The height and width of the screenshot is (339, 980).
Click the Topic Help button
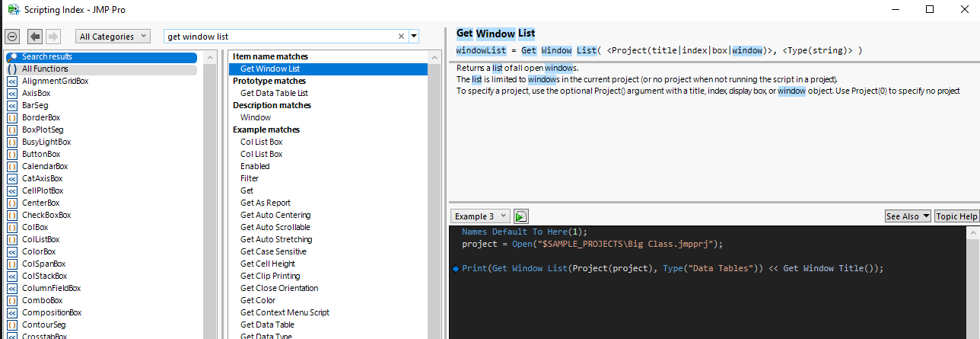956,216
